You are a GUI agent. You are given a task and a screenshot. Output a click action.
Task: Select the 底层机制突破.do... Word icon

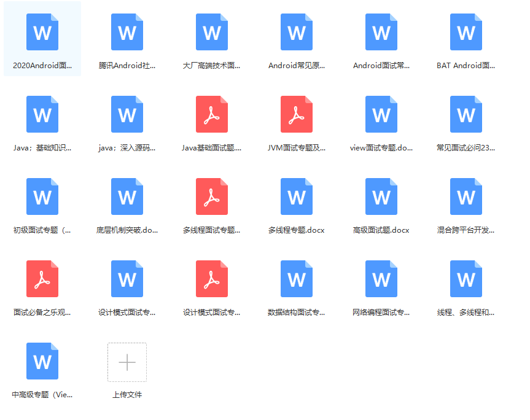coord(127,196)
